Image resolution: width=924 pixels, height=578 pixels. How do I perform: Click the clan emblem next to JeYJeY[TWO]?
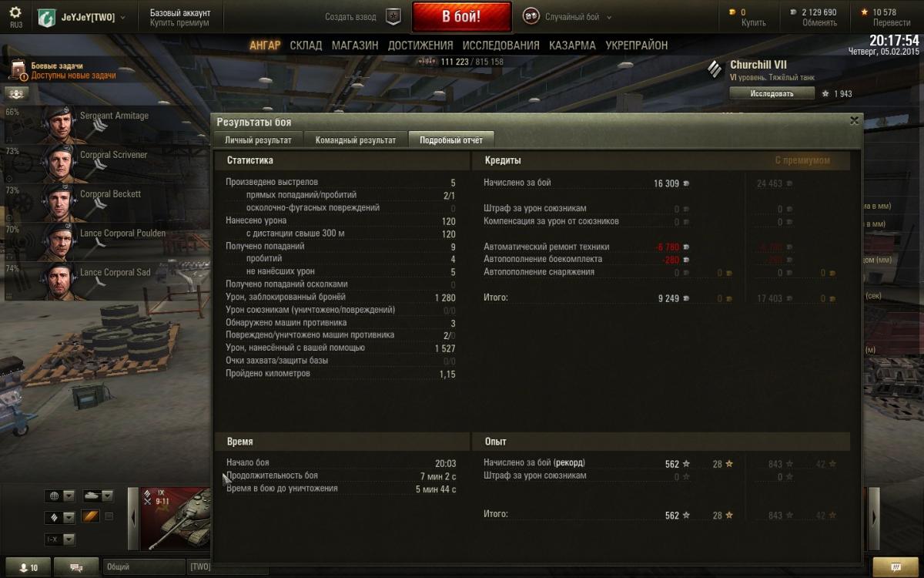click(x=46, y=17)
